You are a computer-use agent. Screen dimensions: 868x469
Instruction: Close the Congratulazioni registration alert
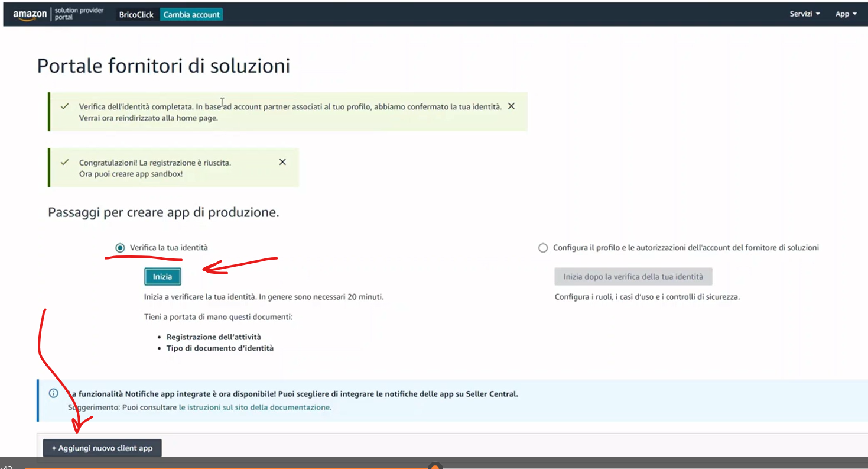point(282,162)
